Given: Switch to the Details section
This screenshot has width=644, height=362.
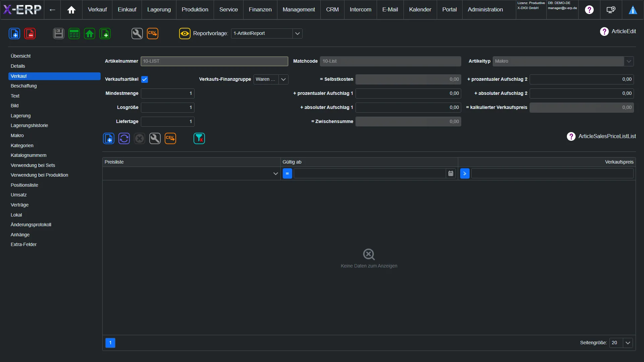Looking at the screenshot, I should point(54,66).
